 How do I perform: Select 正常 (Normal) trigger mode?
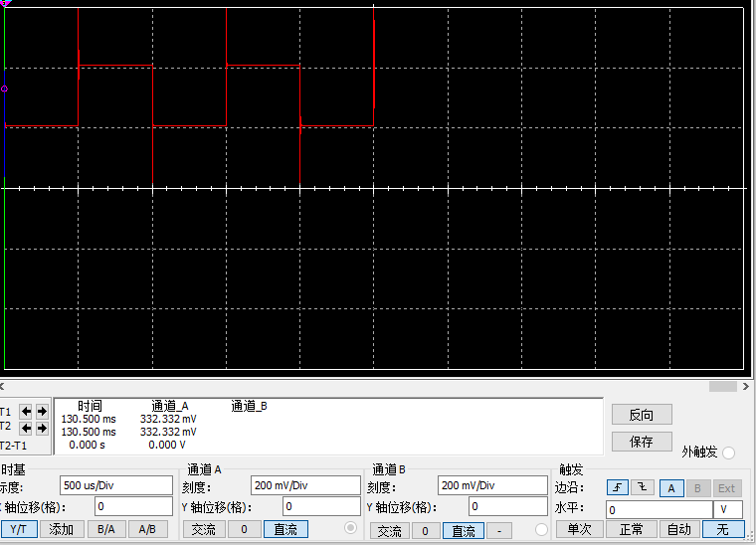click(x=631, y=529)
